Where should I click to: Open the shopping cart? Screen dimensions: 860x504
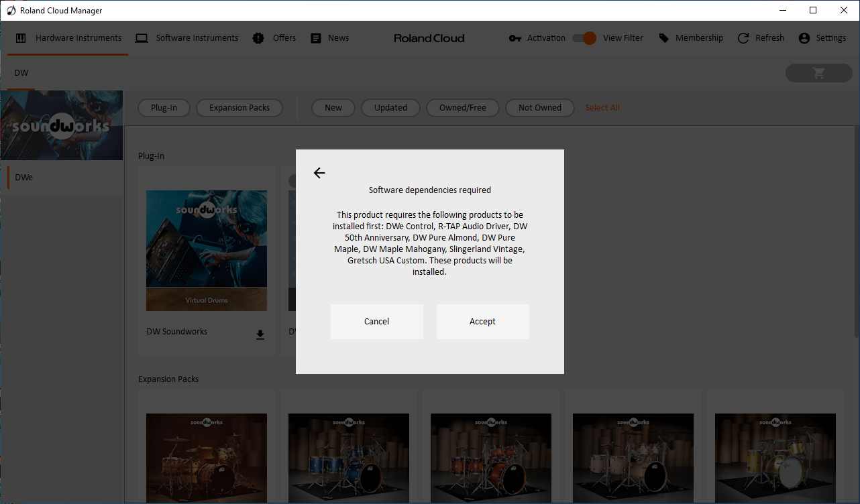[x=819, y=73]
